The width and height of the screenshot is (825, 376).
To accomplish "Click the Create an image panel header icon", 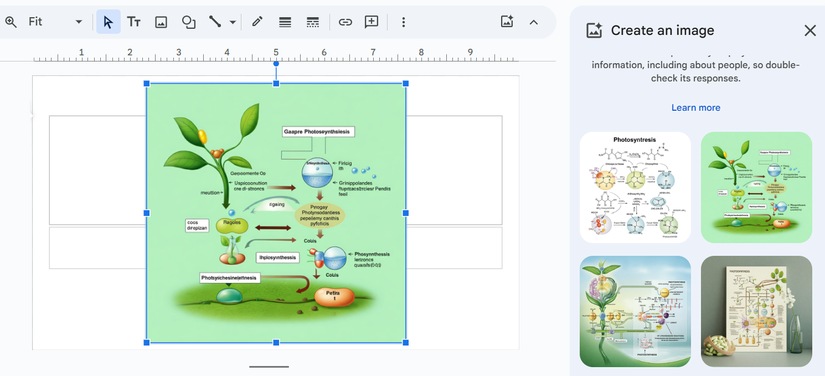I will pos(594,31).
